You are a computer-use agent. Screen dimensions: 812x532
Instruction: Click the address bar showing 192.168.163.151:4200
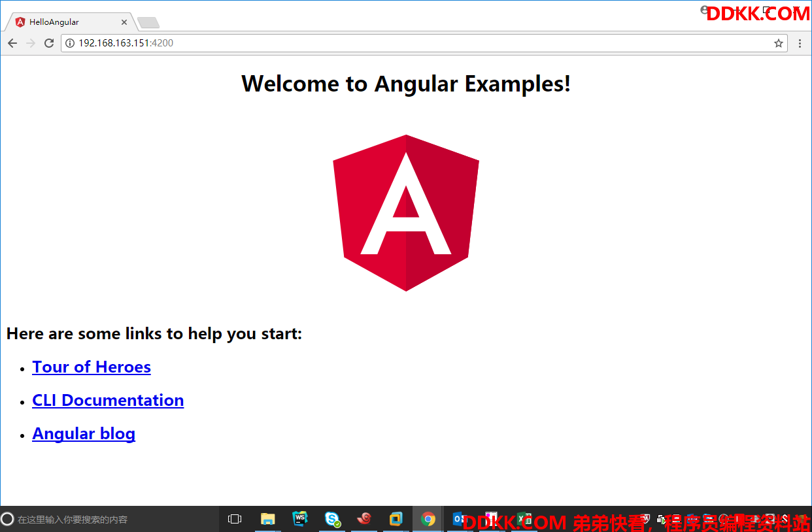click(424, 43)
